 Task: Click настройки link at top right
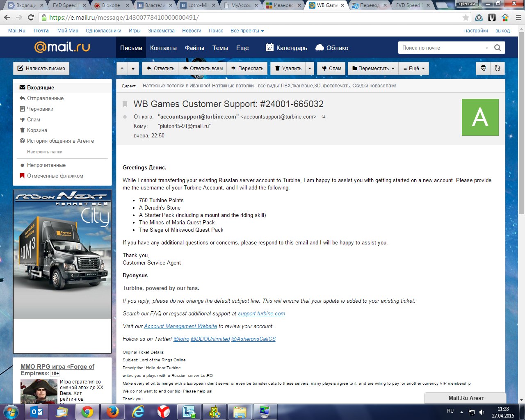click(476, 31)
